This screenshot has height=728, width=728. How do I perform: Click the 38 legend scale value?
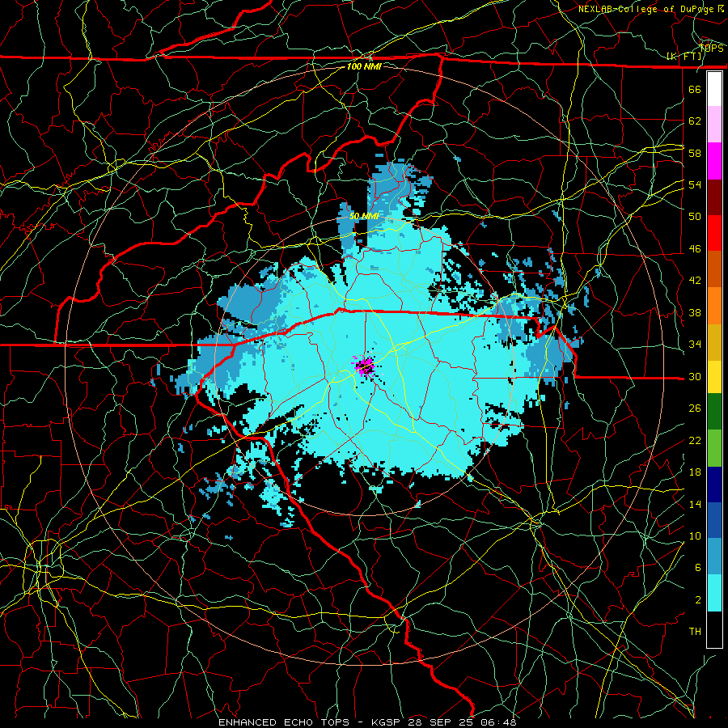point(695,312)
